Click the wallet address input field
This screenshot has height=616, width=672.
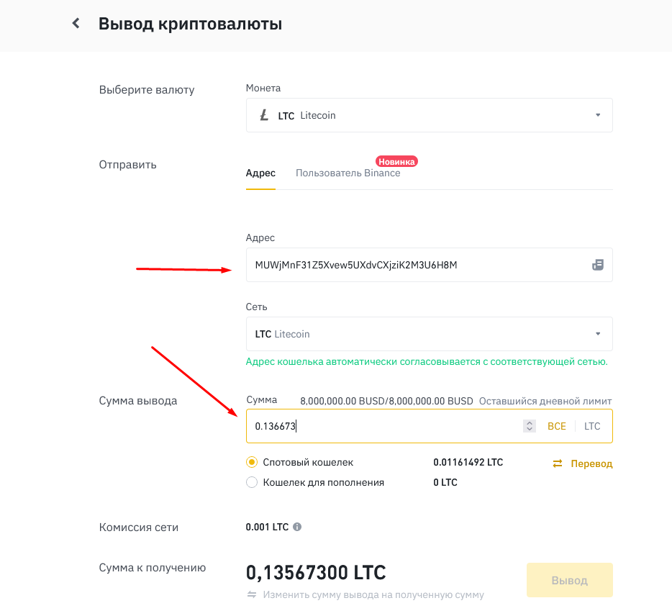point(417,265)
